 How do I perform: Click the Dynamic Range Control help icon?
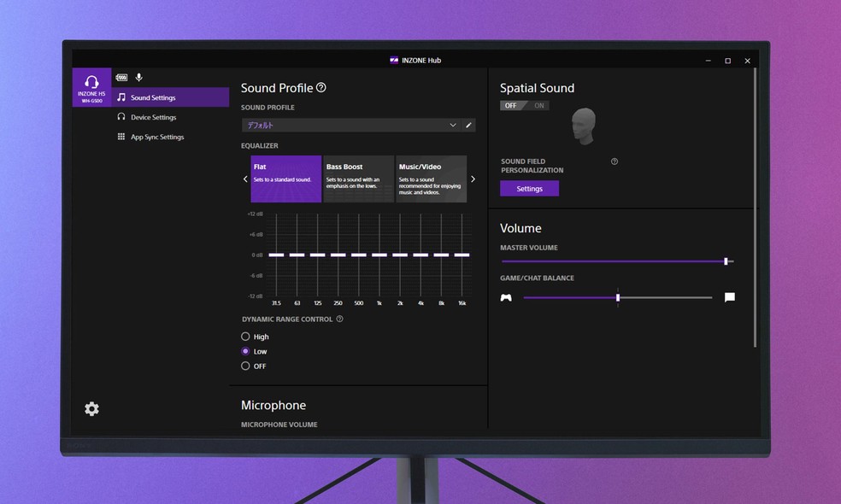[x=339, y=319]
